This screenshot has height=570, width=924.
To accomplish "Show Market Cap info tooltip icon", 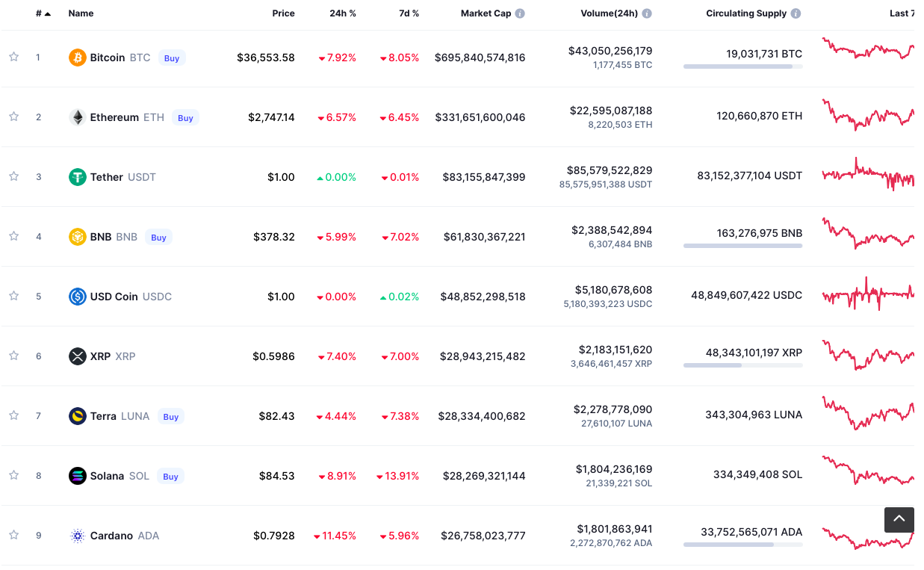I will [520, 13].
